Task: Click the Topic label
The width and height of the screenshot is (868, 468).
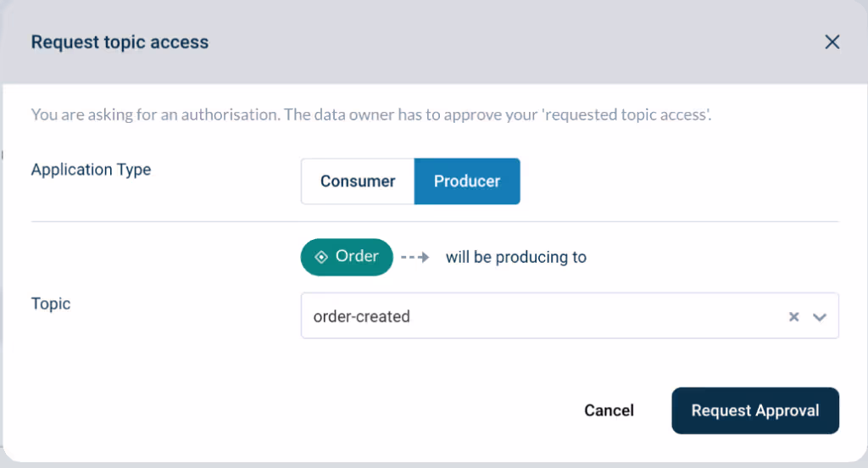Action: coord(51,304)
